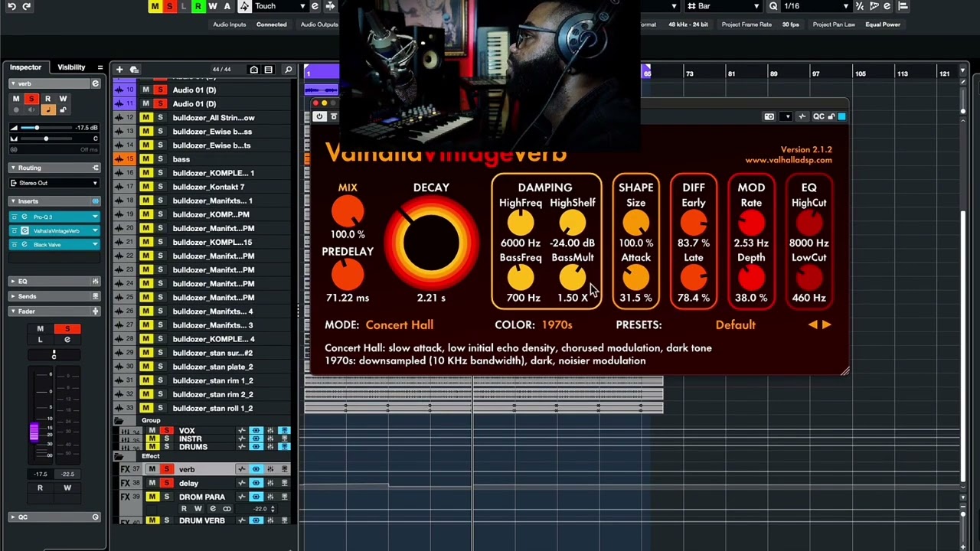Unmute the DROM PARA track

152,497
